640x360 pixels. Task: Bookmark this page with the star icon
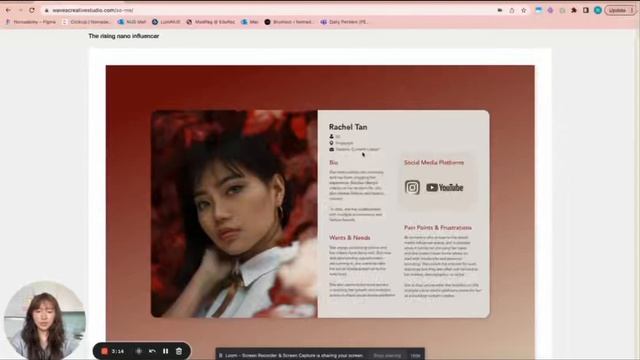tap(524, 10)
